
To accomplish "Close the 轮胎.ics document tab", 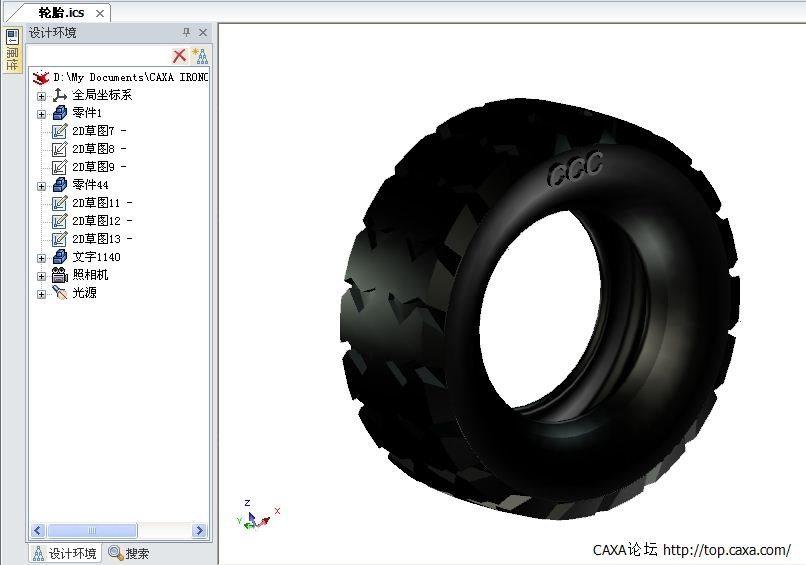I will (x=100, y=13).
